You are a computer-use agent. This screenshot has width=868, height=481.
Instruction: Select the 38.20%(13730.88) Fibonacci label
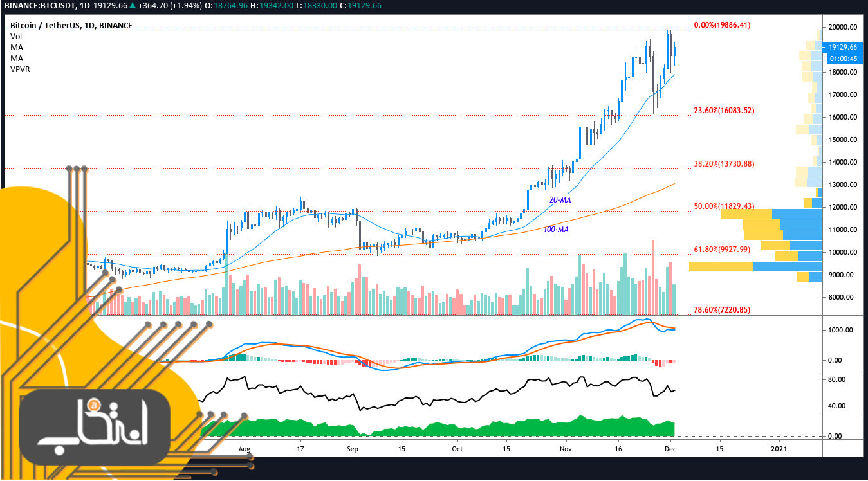[x=724, y=164]
